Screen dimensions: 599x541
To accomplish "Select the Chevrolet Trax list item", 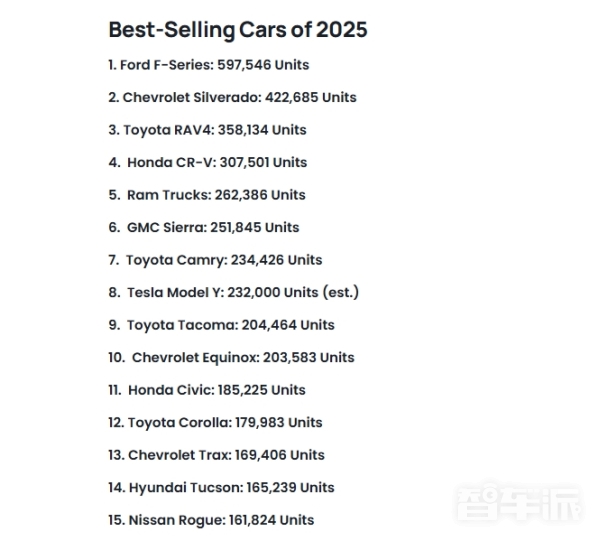I will (x=216, y=455).
